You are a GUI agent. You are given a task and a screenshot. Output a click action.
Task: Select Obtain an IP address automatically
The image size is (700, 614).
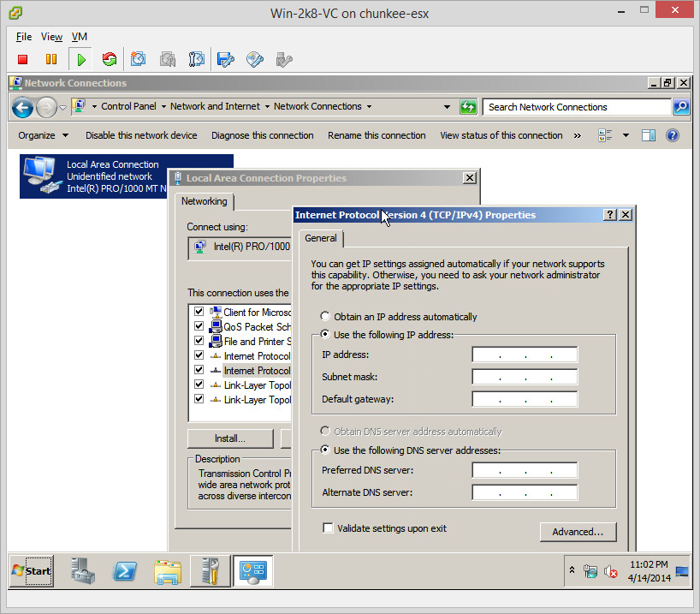point(325,317)
